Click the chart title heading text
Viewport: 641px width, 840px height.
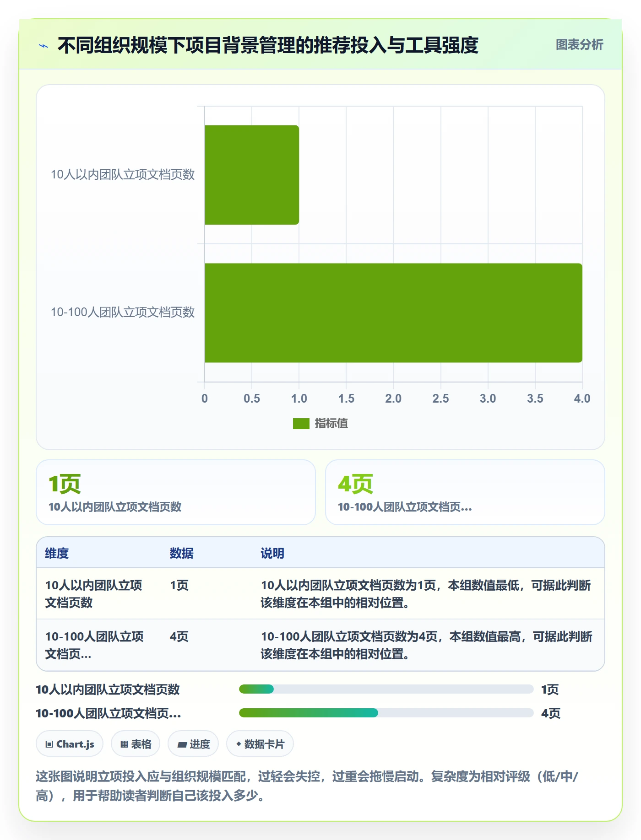tap(268, 45)
